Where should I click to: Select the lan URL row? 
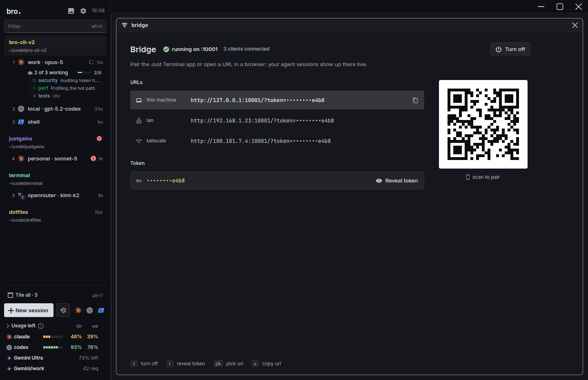(277, 121)
